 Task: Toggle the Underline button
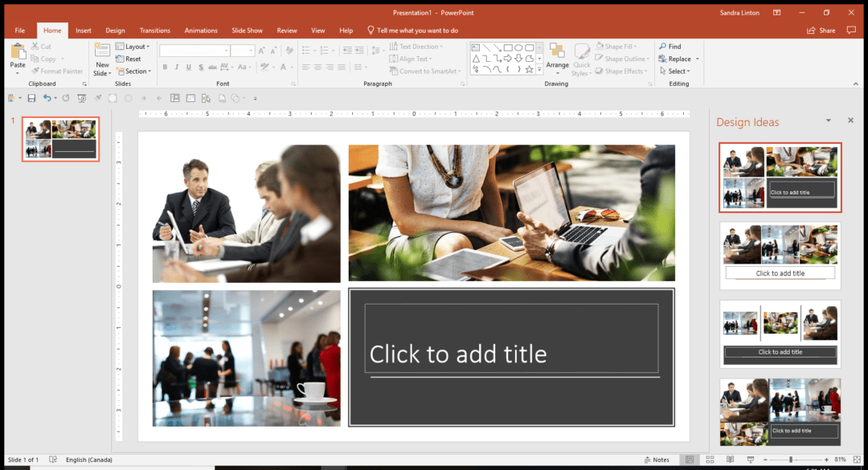(187, 67)
